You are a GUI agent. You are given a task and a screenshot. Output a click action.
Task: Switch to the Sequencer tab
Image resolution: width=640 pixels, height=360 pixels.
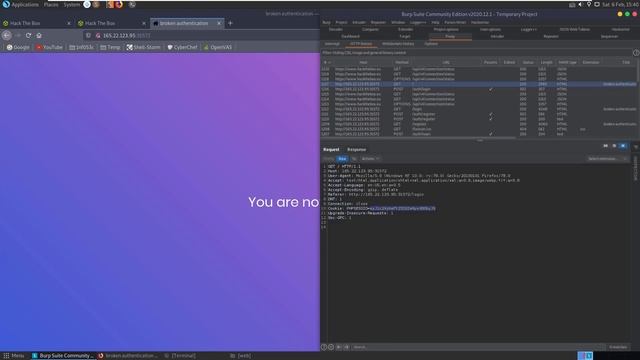pos(609,36)
